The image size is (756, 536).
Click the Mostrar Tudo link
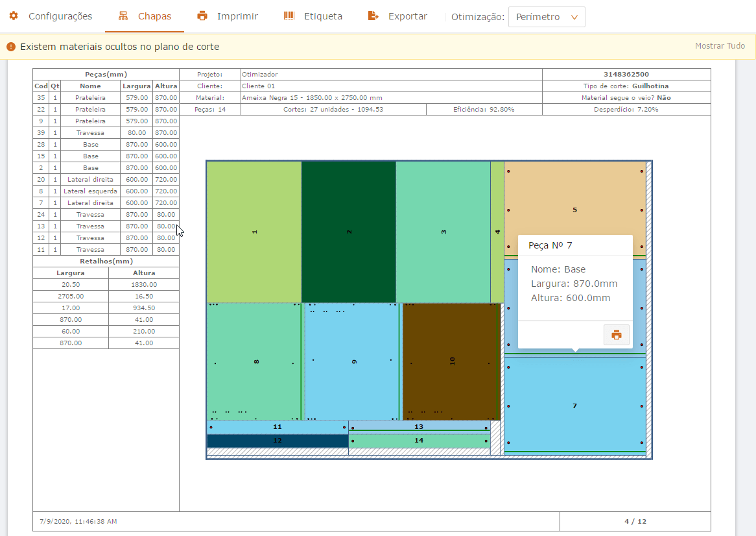(720, 46)
